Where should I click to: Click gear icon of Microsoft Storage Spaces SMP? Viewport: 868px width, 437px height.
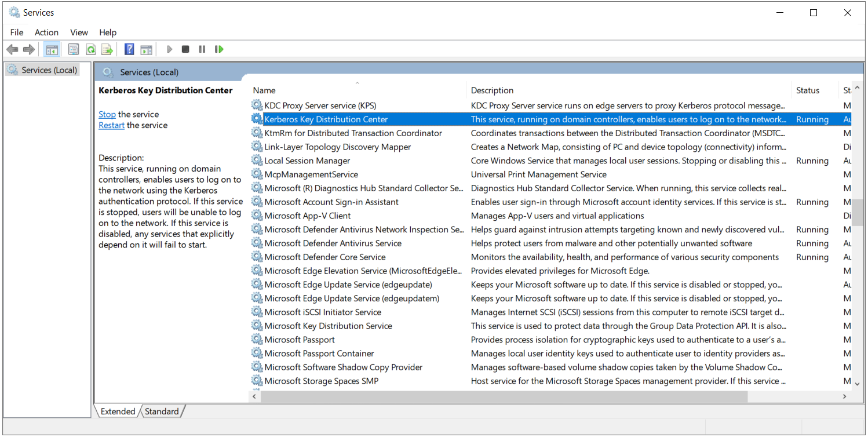tap(257, 381)
